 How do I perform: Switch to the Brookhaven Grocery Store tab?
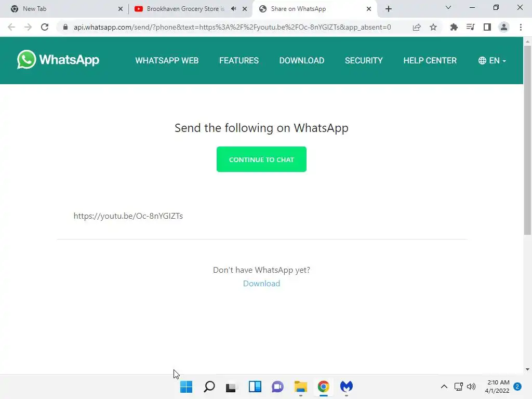point(185,9)
